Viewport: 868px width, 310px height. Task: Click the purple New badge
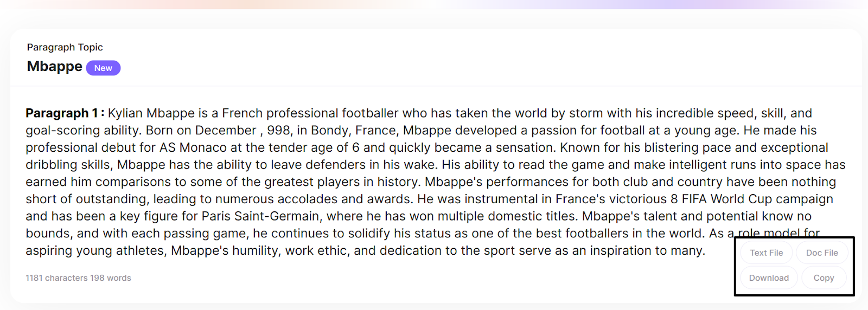pos(103,68)
